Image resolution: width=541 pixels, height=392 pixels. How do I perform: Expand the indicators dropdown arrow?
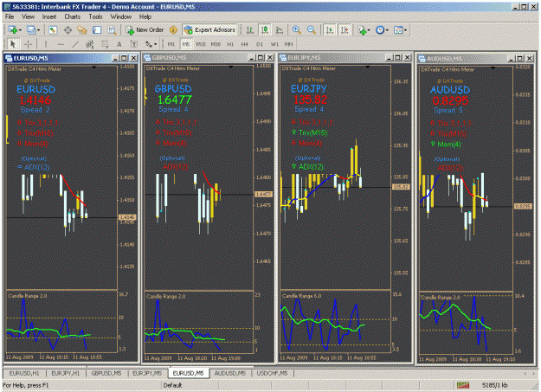[x=369, y=30]
